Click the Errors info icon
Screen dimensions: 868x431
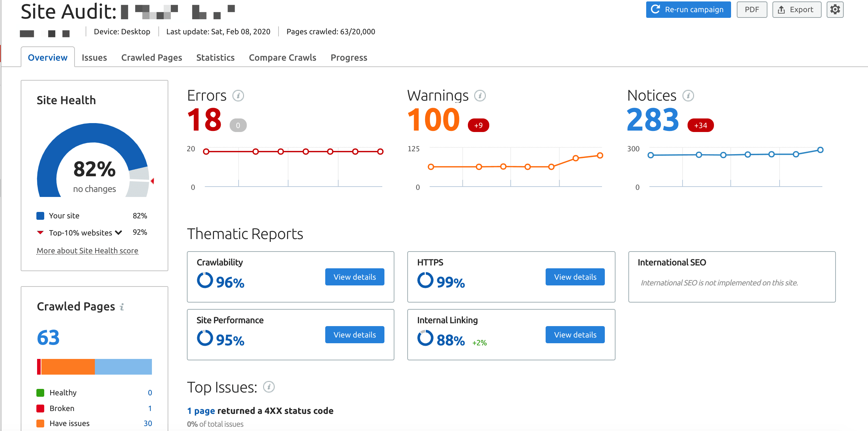coord(238,96)
